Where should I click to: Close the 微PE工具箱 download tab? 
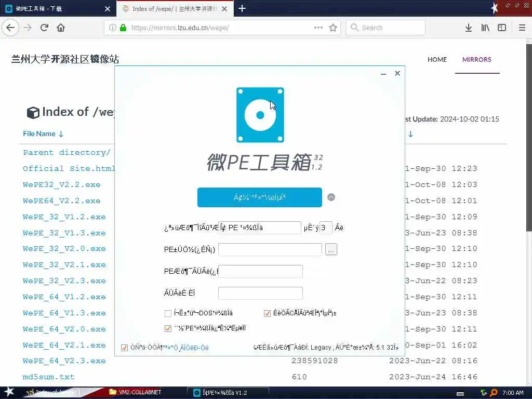[108, 9]
